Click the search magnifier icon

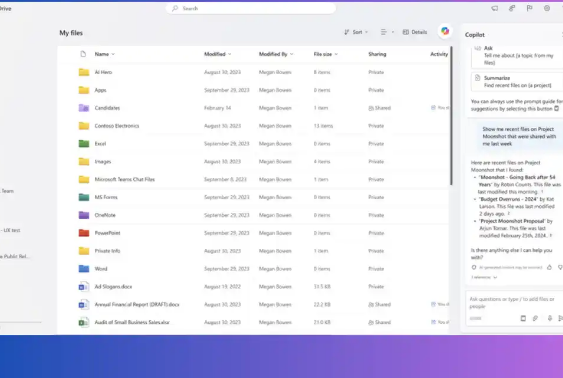(x=175, y=8)
